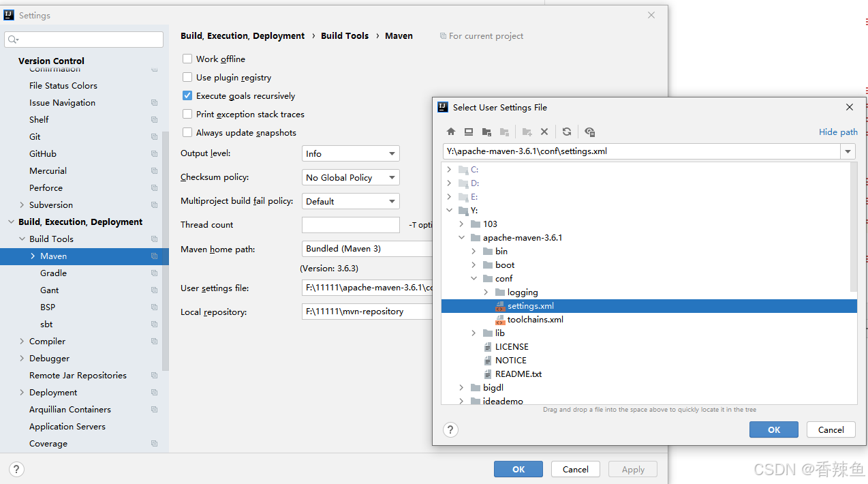The width and height of the screenshot is (868, 484).
Task: Click OK in Settings window
Action: (518, 469)
